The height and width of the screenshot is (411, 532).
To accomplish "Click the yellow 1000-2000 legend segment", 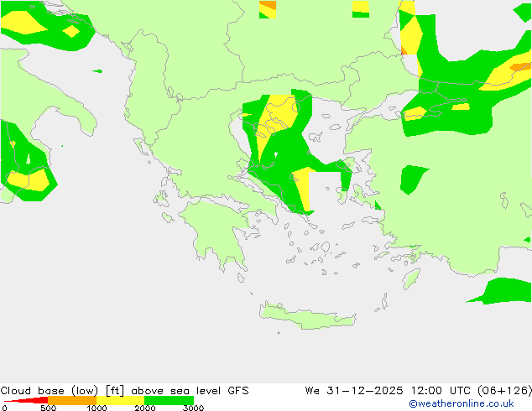I will pos(121,400).
